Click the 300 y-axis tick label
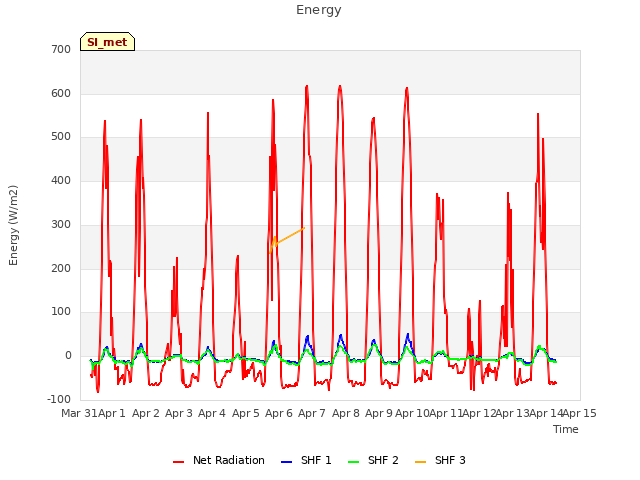Viewport: 640px width, 480px height. pos(61,224)
